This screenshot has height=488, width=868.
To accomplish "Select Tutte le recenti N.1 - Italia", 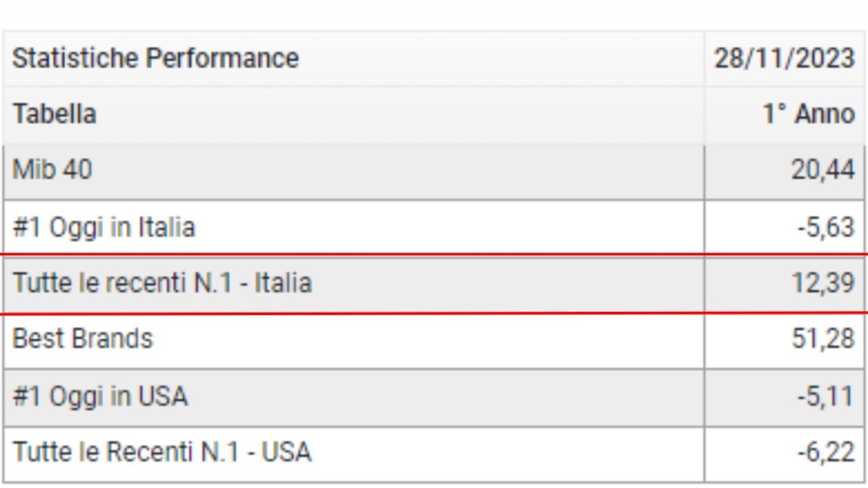I will (162, 283).
